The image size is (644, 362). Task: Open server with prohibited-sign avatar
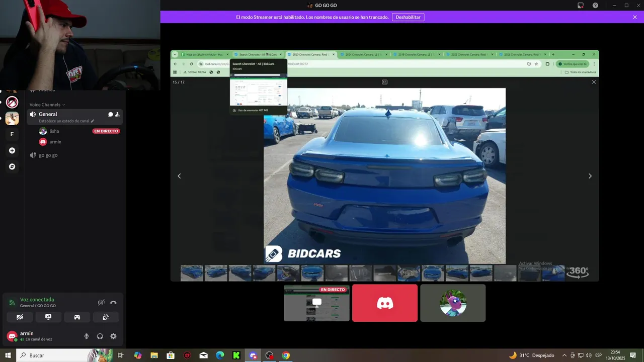pos(12,103)
